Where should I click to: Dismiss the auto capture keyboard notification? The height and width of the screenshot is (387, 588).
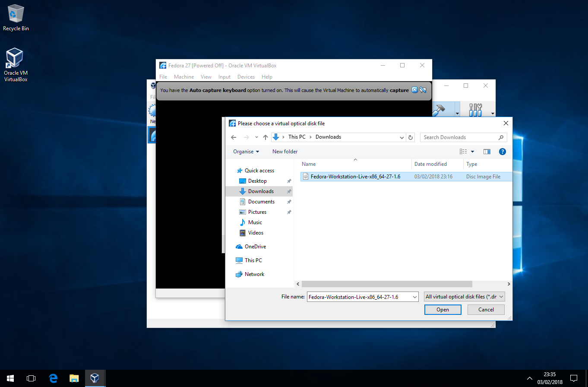tap(414, 90)
